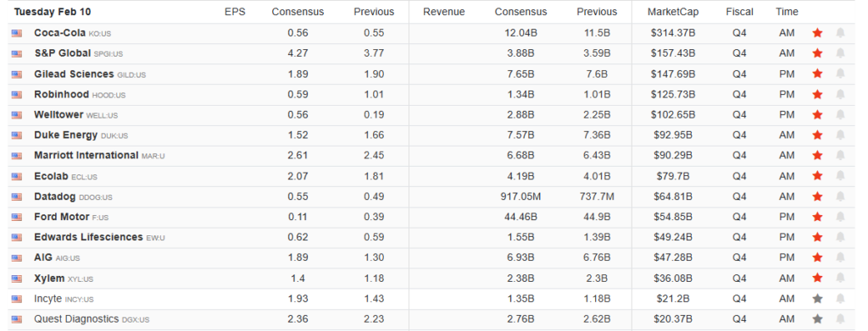Toggle the favorite star for Duke Energy

[x=817, y=135]
